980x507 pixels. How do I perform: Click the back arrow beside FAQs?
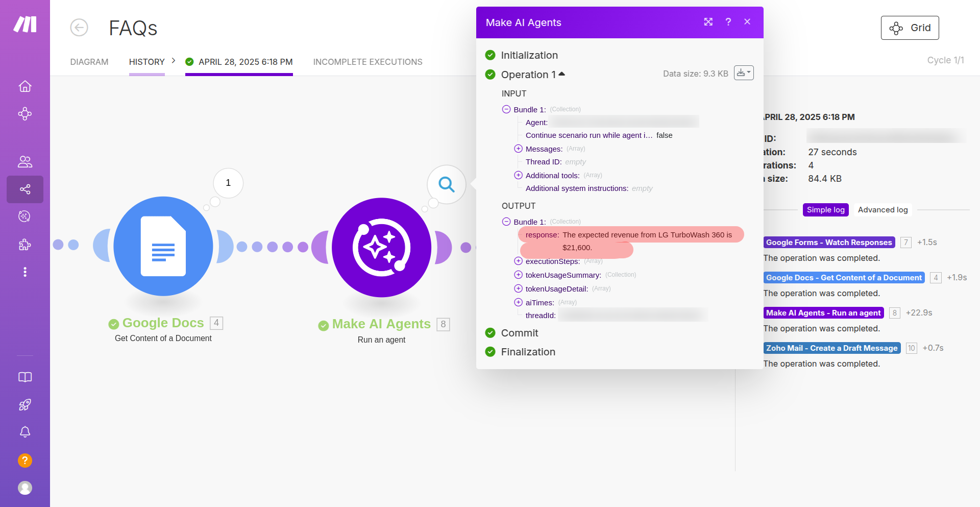(x=79, y=28)
